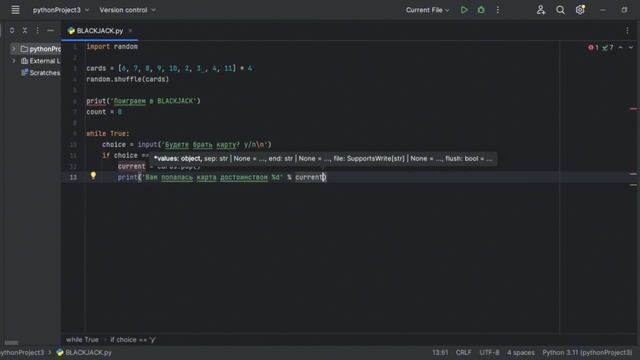640x360 pixels.
Task: Click the error count indicator
Action: pos(593,48)
